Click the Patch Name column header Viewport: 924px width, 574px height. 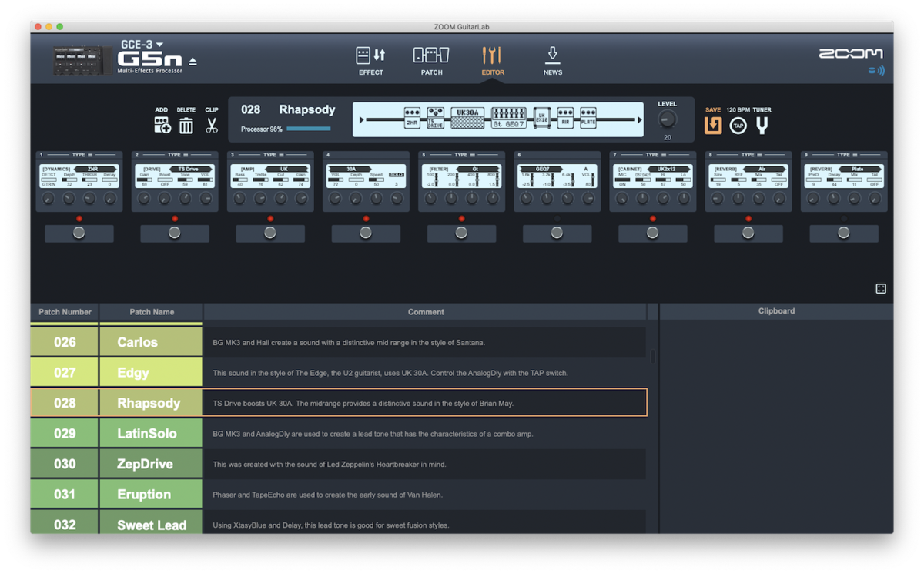point(152,312)
